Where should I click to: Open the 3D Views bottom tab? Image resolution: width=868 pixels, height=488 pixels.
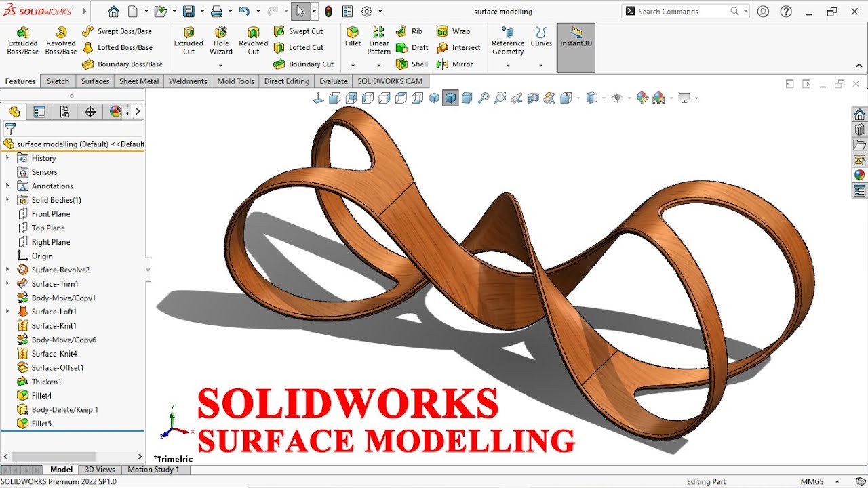[x=100, y=469]
